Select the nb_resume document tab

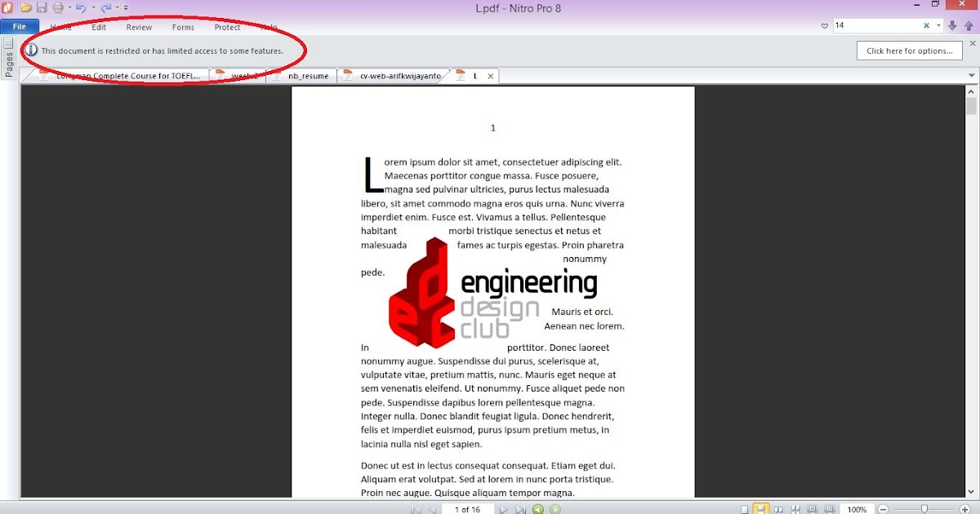301,76
